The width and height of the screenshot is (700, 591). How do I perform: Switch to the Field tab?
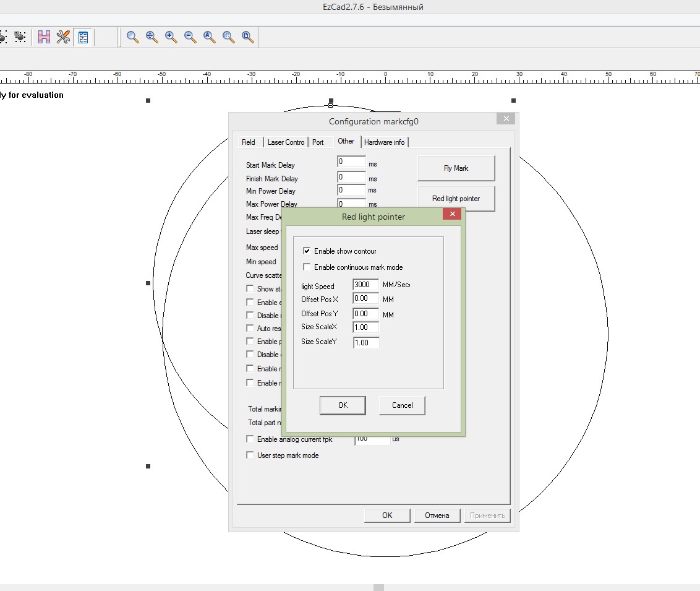(x=249, y=142)
